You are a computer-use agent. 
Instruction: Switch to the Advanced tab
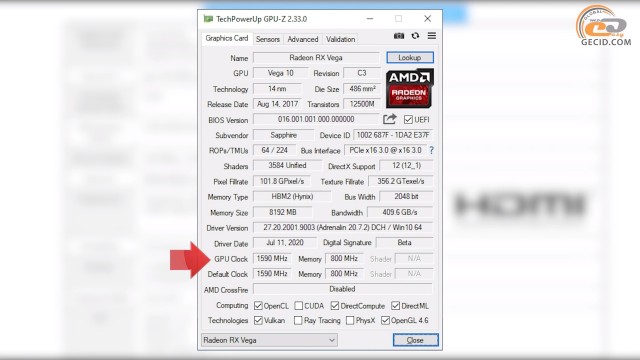302,39
